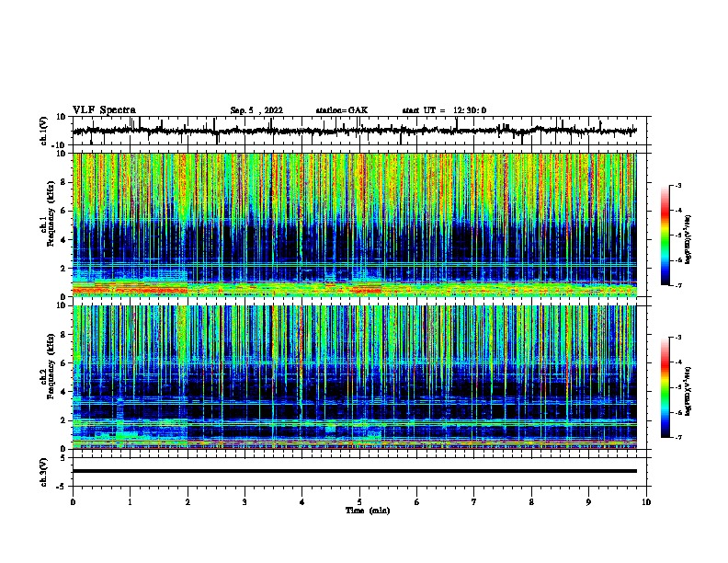
Task: Click the "4" kHz tick on ch.1 frequency axis
Action: (x=64, y=240)
